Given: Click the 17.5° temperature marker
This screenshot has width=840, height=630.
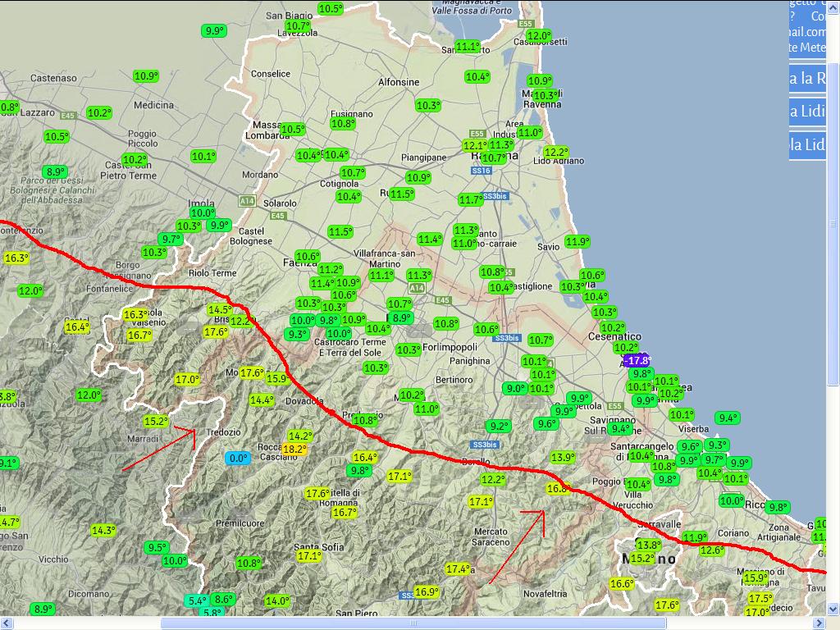Looking at the screenshot, I should tap(760, 599).
